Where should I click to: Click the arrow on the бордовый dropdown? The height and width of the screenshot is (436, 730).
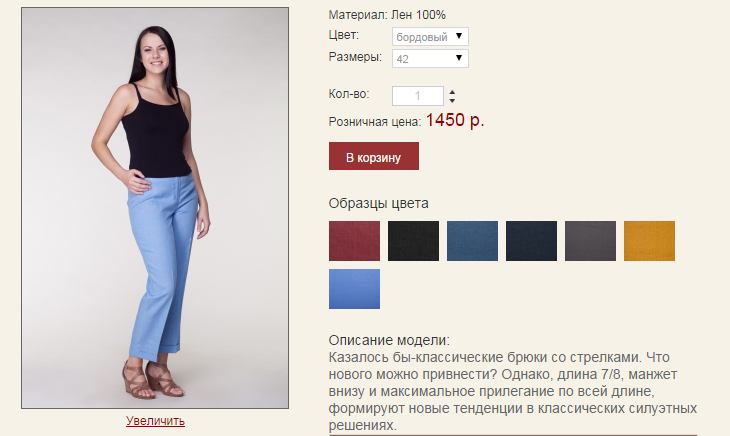[x=459, y=36]
